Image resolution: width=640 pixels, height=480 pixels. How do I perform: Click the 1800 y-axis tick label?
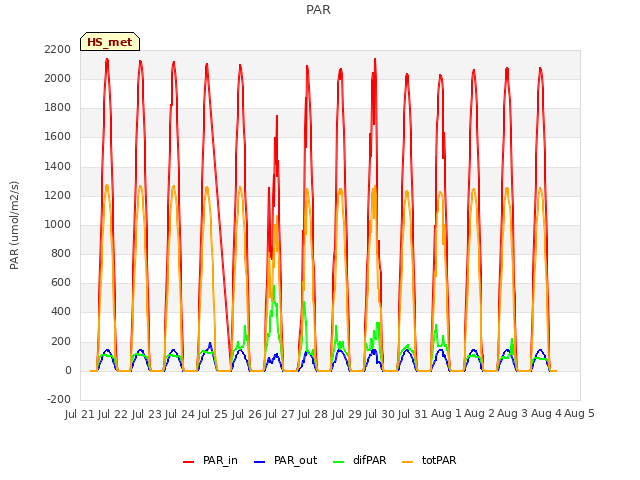58,108
